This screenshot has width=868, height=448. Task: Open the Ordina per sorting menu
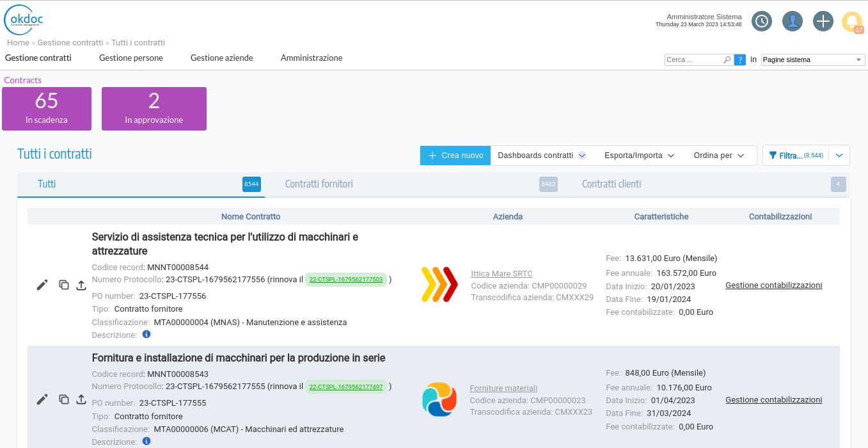(x=718, y=156)
